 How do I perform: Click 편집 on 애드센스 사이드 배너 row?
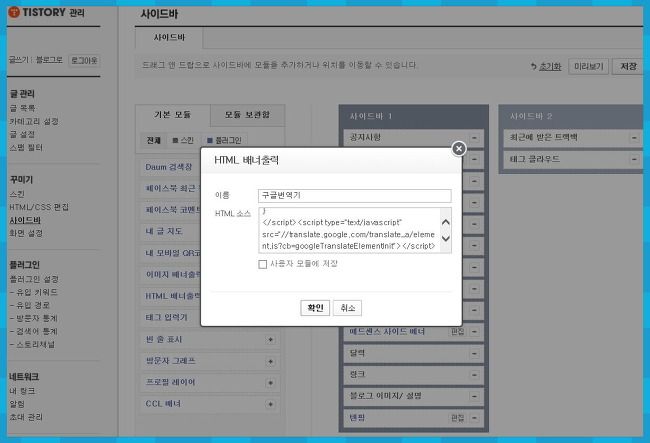pyautogui.click(x=457, y=332)
